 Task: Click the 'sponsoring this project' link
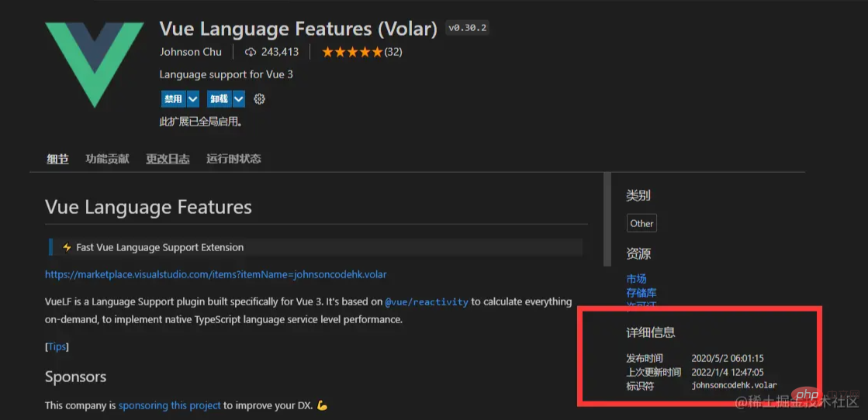tap(169, 405)
